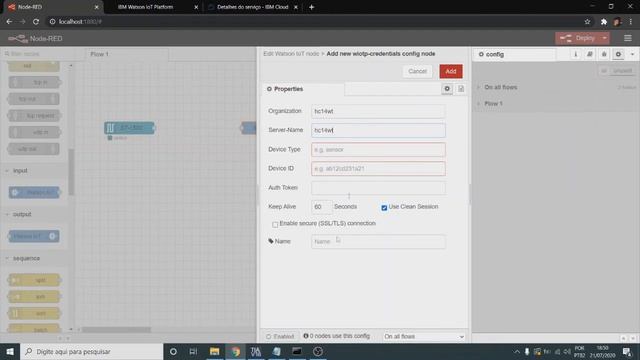Click the palette vertical scrollbar
This screenshot has height=360, width=640.
click(x=71, y=171)
